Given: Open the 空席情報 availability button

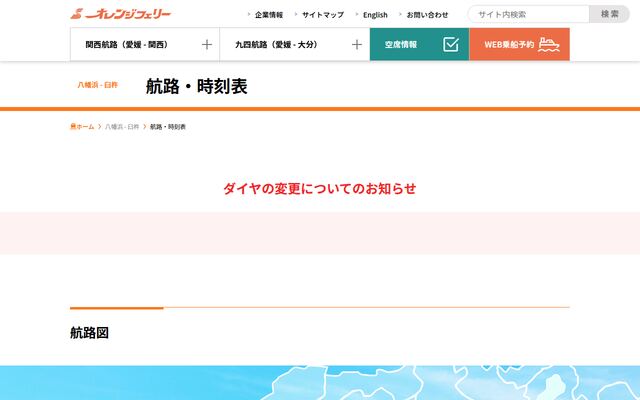Looking at the screenshot, I should [420, 44].
